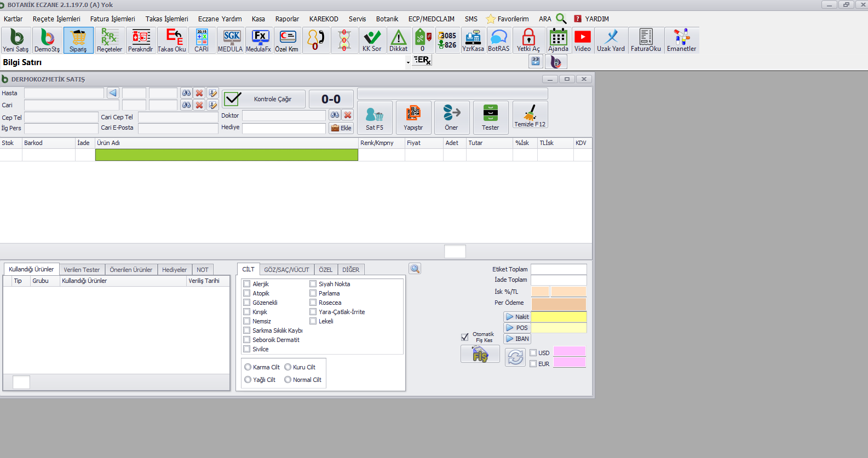The height and width of the screenshot is (458, 868).
Task: Open the Uzak Yard remote help icon
Action: pyautogui.click(x=611, y=40)
